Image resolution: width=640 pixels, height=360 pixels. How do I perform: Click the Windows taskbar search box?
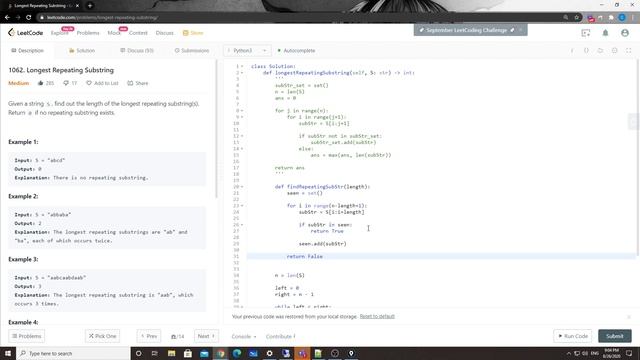click(73, 353)
